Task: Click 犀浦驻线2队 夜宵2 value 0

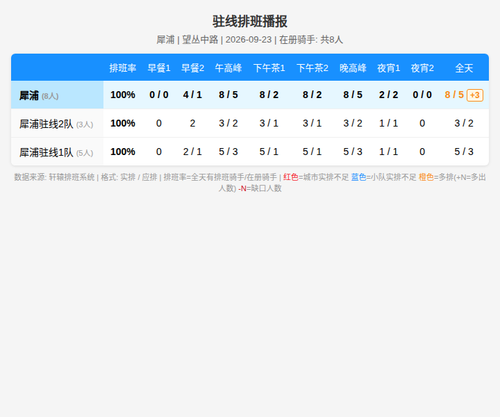Action: pyautogui.click(x=422, y=123)
